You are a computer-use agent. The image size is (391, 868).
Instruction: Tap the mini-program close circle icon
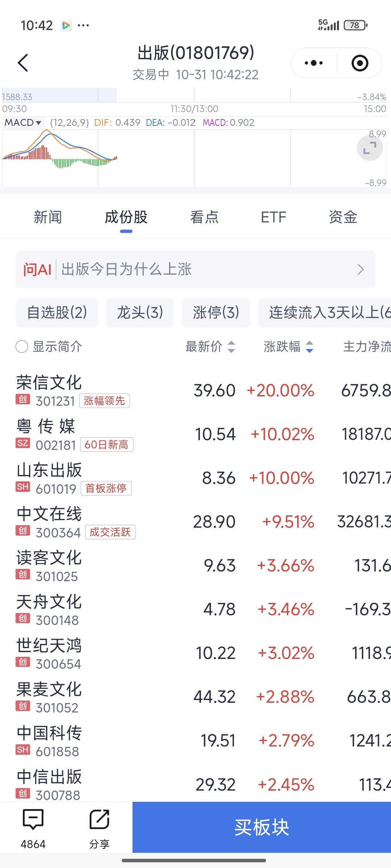360,63
